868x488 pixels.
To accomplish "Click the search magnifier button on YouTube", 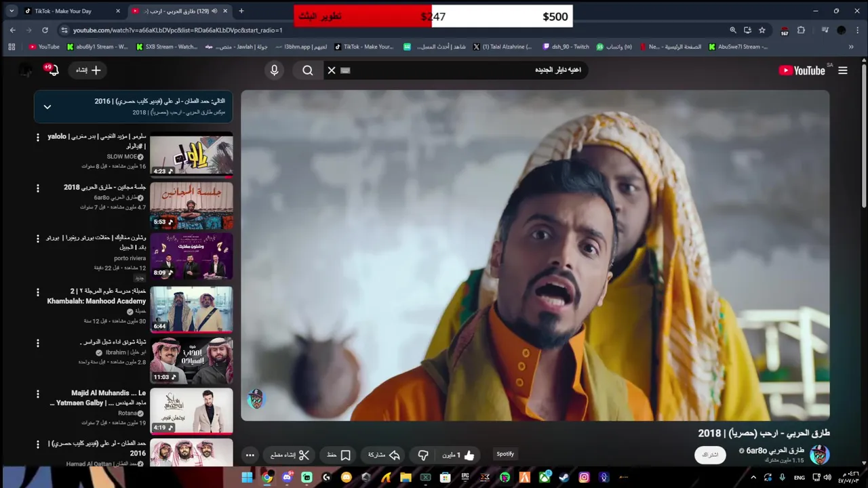I will pyautogui.click(x=308, y=70).
